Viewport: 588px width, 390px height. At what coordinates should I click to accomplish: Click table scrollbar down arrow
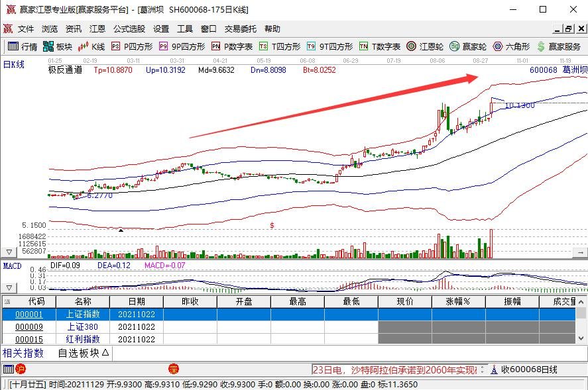pyautogui.click(x=581, y=338)
